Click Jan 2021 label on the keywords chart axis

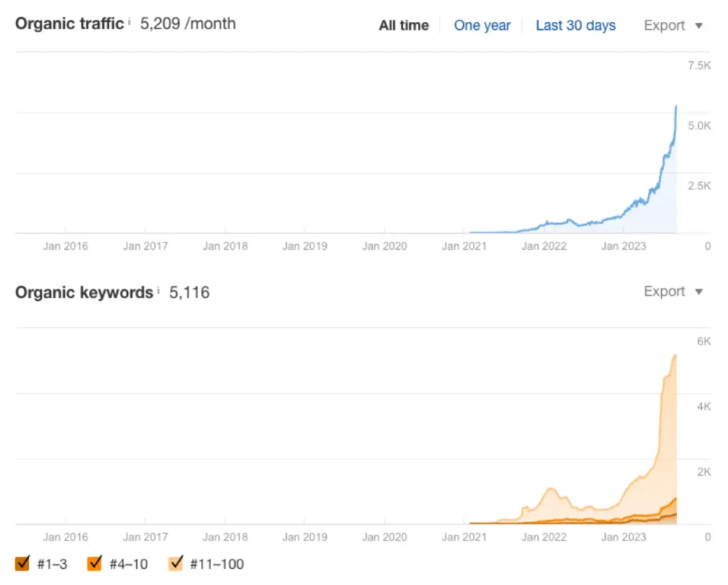(x=464, y=538)
